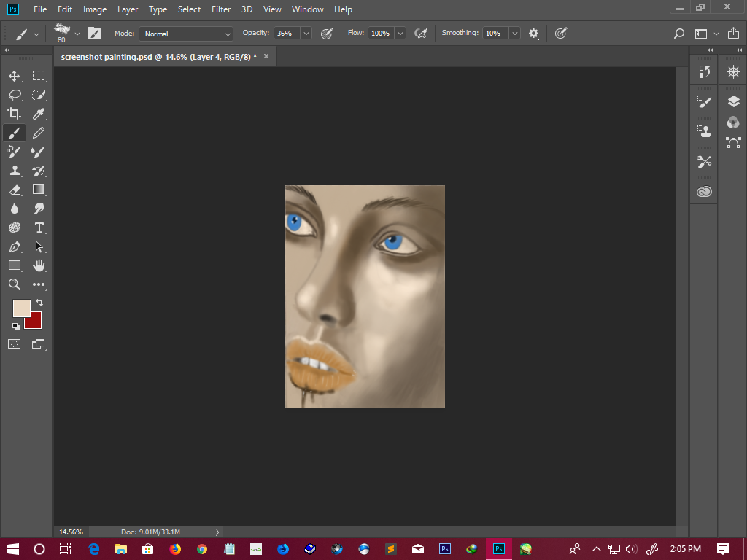The width and height of the screenshot is (747, 560).
Task: Select the Eyedropper tool
Action: click(x=39, y=114)
